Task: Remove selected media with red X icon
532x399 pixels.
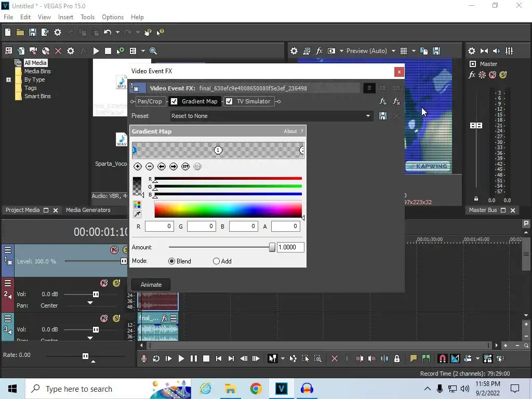Action: coord(58,51)
